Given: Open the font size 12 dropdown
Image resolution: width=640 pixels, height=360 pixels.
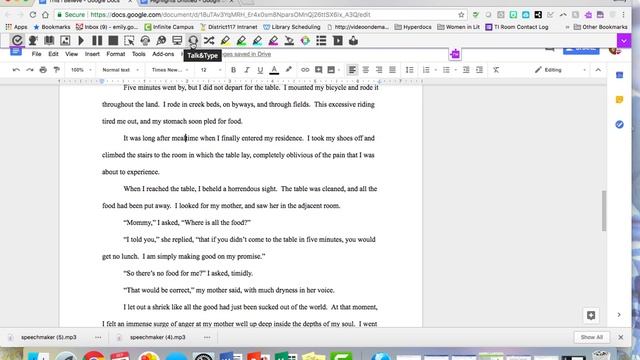Looking at the screenshot, I should 210,70.
